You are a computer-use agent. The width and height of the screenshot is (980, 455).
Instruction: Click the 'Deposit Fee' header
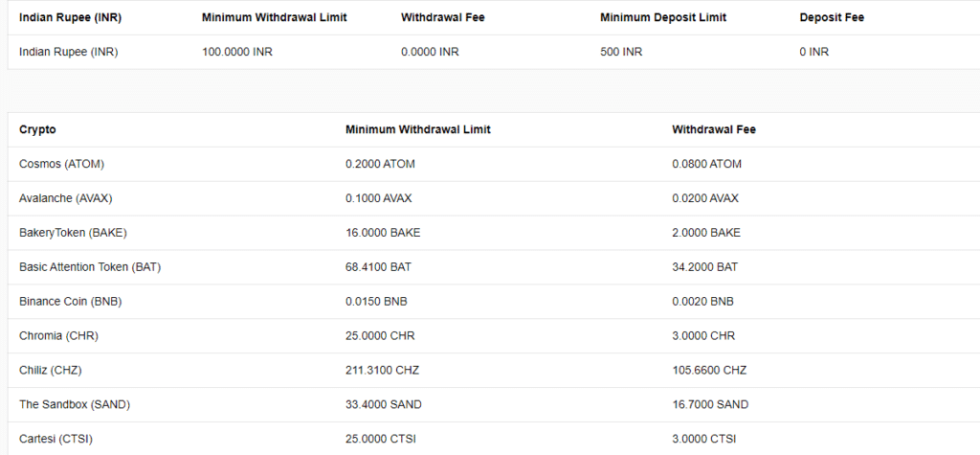pos(832,17)
